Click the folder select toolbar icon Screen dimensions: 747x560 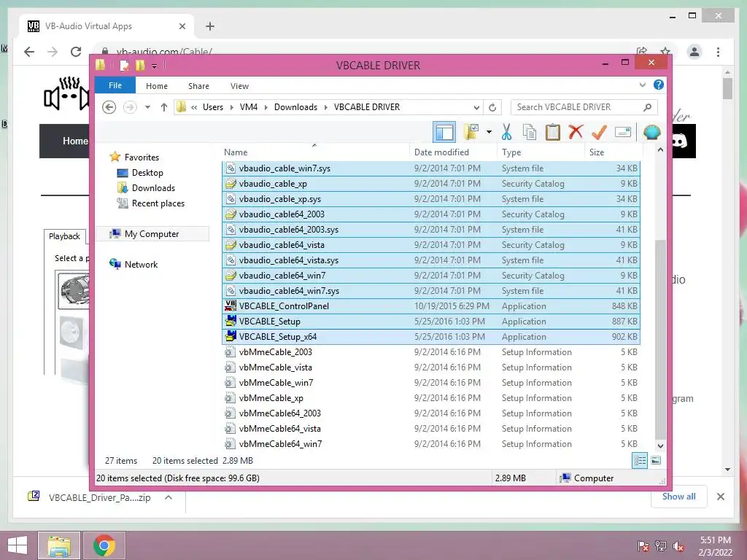[471, 132]
